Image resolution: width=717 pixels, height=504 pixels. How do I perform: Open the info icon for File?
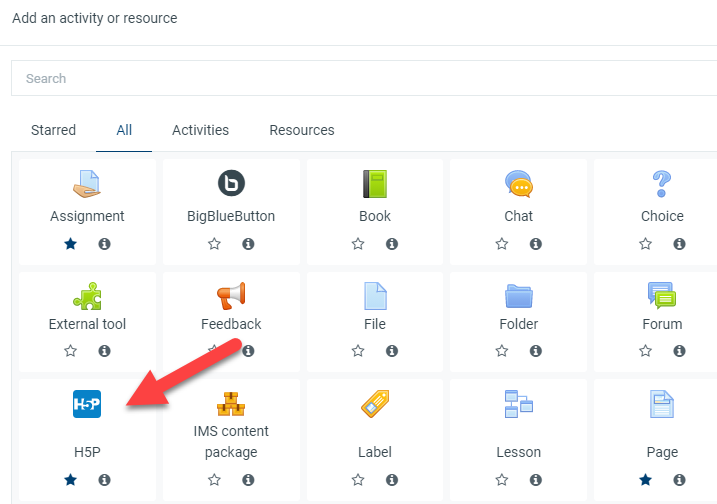coord(392,351)
